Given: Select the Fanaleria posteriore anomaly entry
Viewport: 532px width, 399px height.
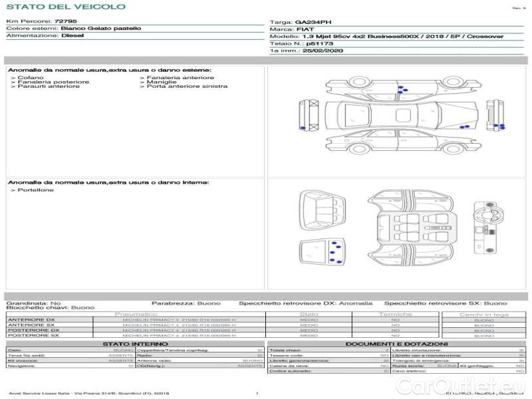Looking at the screenshot, I should tap(53, 82).
